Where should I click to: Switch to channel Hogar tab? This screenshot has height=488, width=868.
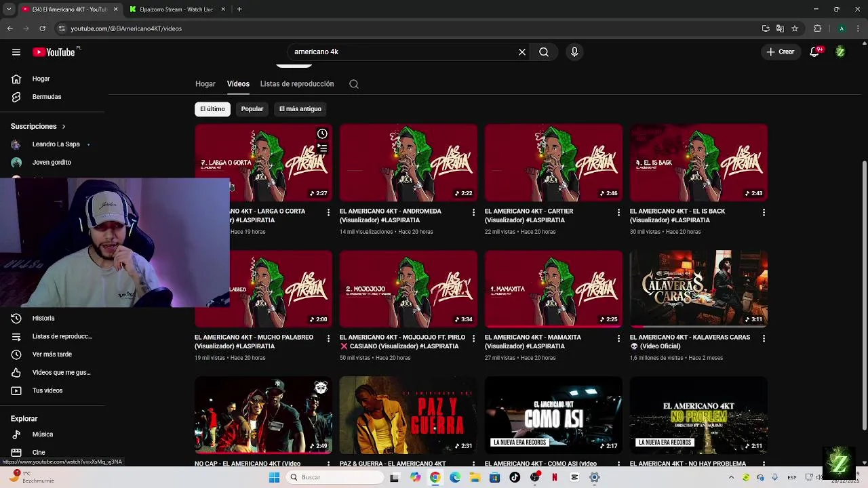(205, 84)
